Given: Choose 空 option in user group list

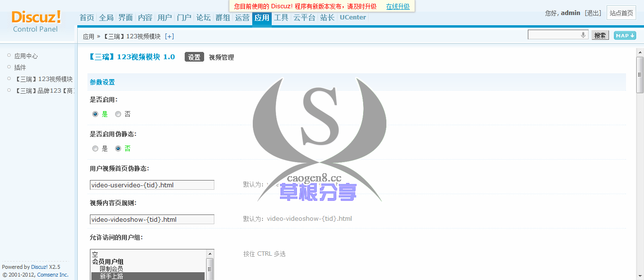Looking at the screenshot, I should tap(95, 254).
